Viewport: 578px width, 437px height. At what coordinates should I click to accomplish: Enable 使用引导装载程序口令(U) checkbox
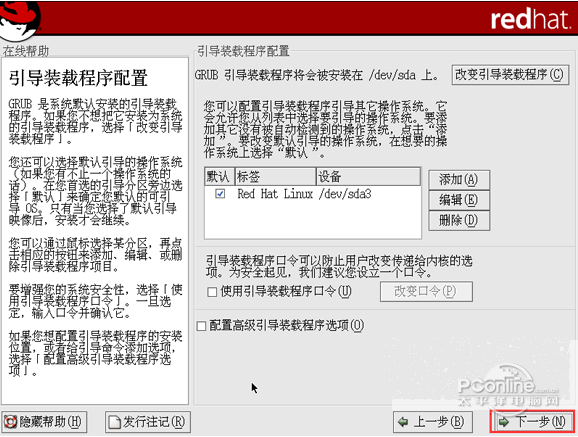click(212, 292)
